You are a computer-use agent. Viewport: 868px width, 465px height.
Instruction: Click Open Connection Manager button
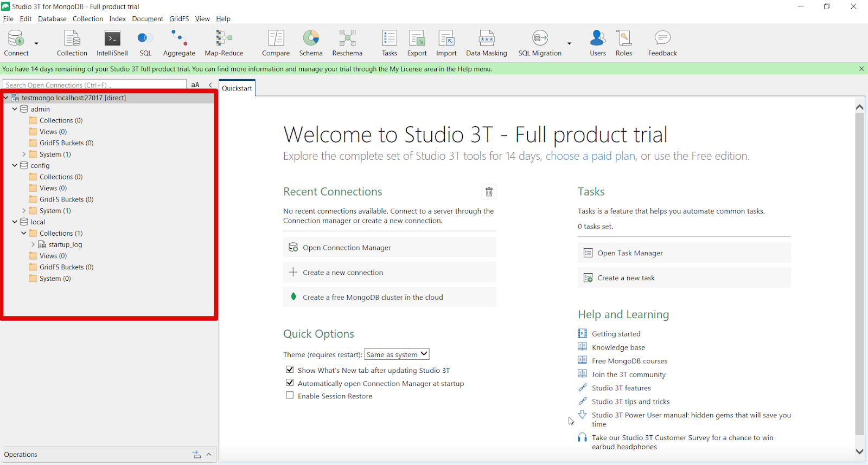coord(390,248)
